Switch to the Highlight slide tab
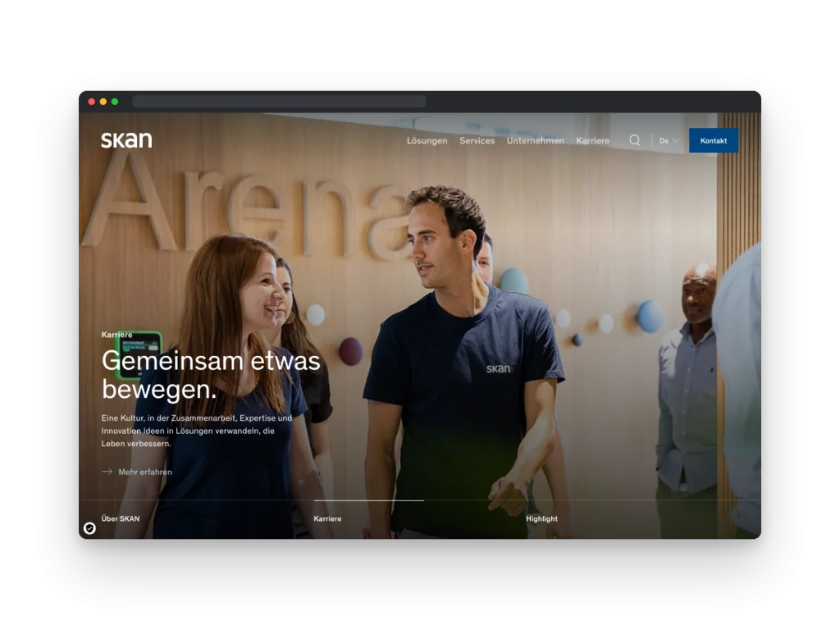The height and width of the screenshot is (630, 840). coord(541,518)
